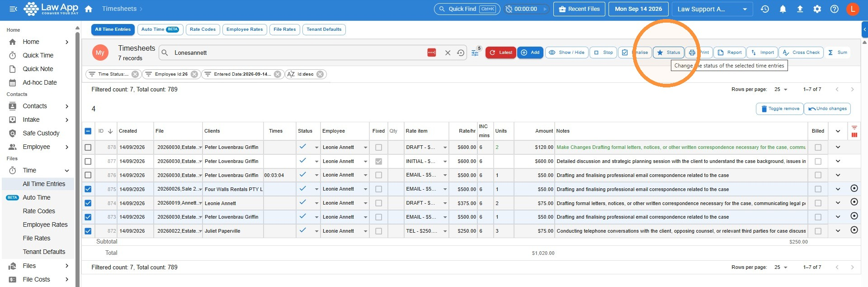Tick the Billed checkbox on row 878

818,148
